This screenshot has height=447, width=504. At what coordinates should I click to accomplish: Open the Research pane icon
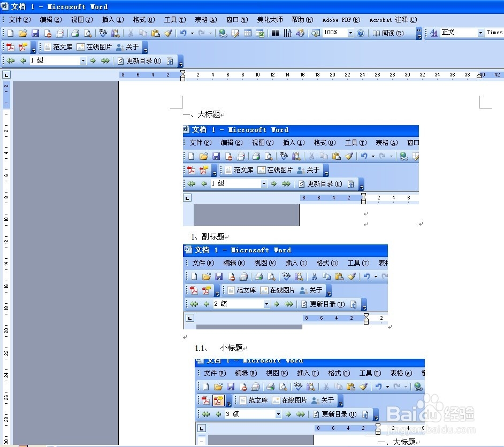click(115, 33)
